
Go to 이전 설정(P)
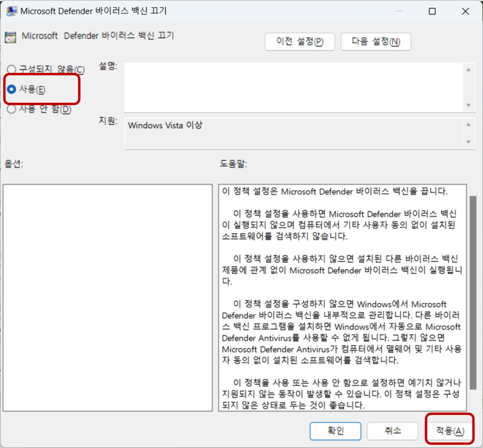(299, 41)
